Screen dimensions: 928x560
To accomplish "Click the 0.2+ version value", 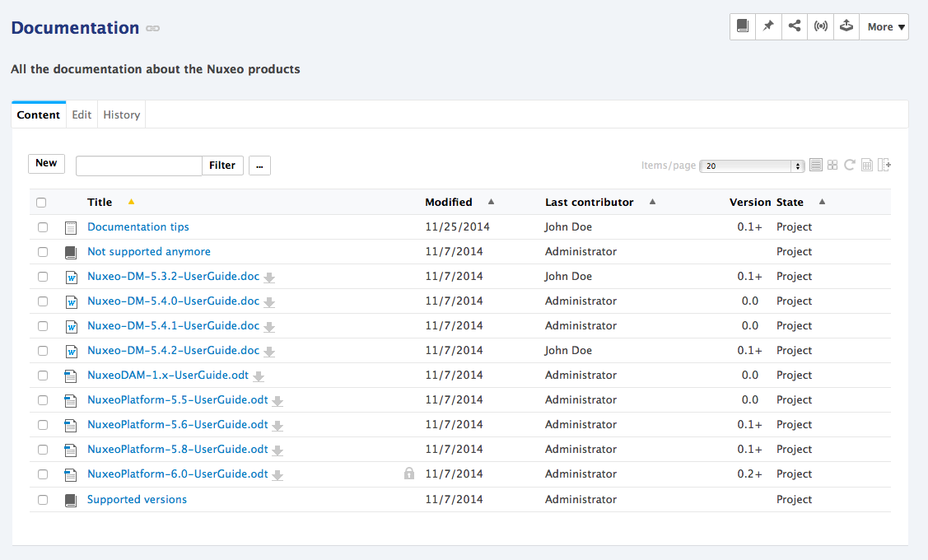I will (x=750, y=474).
